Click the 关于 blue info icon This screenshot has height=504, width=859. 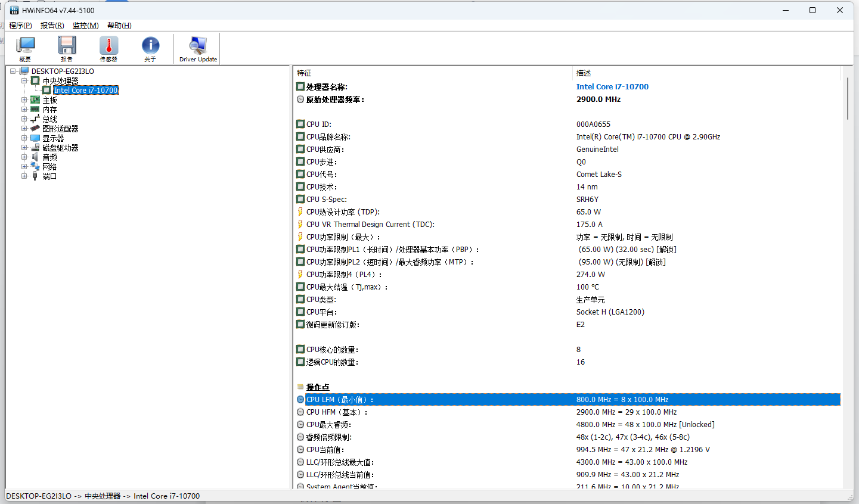tap(150, 45)
